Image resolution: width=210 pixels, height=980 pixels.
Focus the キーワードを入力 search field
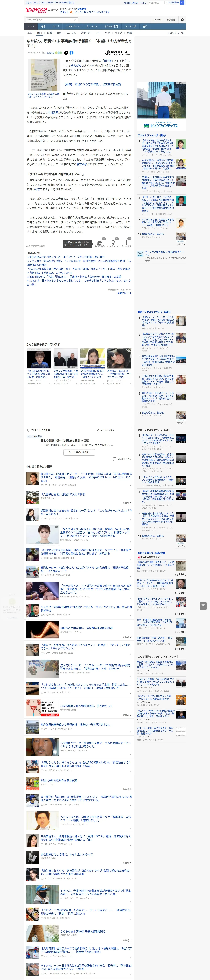click(x=49, y=20)
